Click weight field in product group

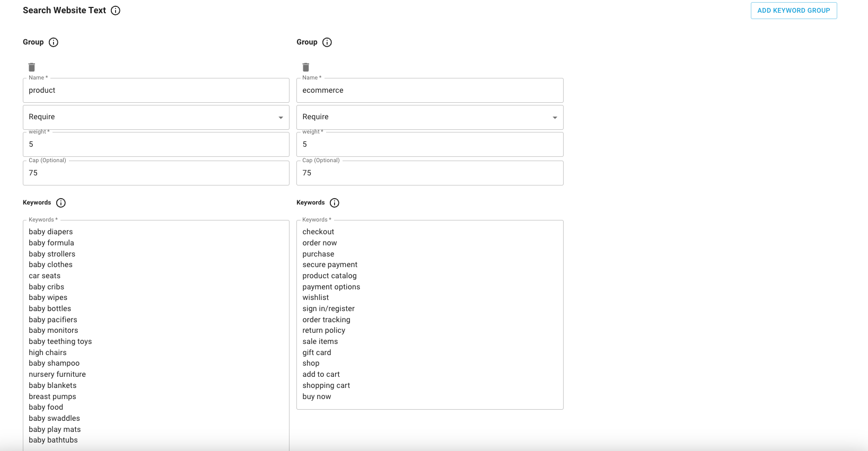(x=156, y=145)
